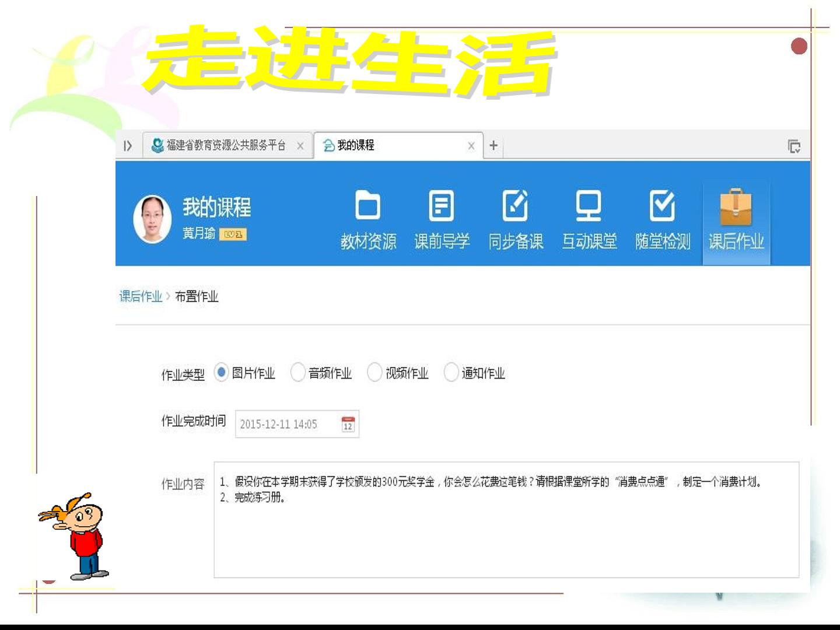
Task: Select the 视频作业 radio button
Action: coord(374,372)
